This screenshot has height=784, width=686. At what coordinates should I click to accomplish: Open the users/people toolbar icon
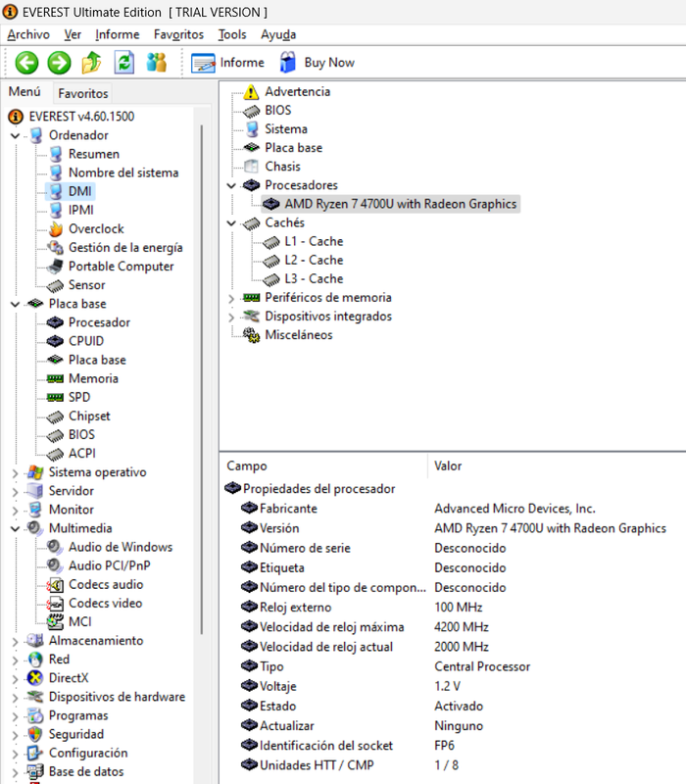(157, 63)
